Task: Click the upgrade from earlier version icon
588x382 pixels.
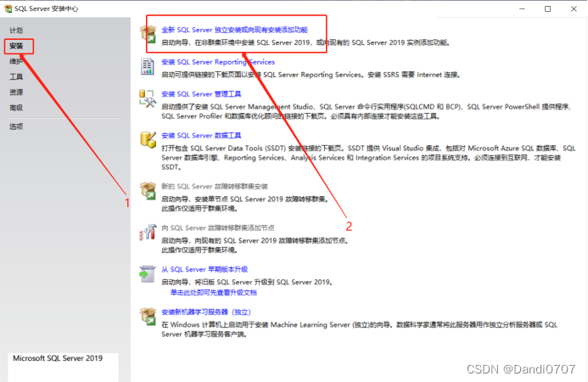Action: click(148, 274)
